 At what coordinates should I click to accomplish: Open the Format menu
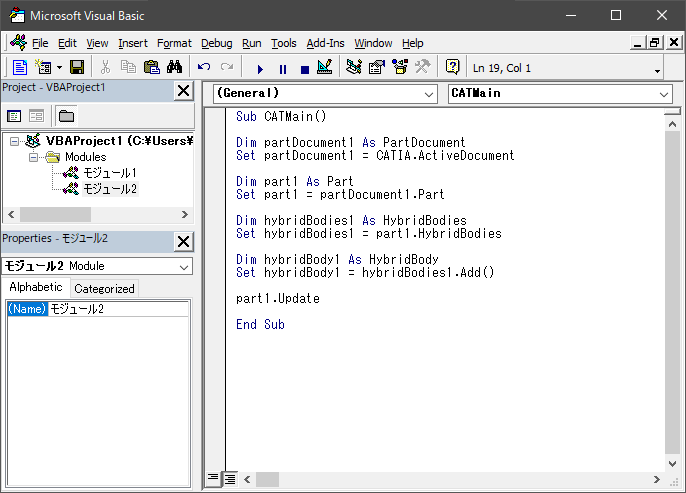tap(174, 43)
